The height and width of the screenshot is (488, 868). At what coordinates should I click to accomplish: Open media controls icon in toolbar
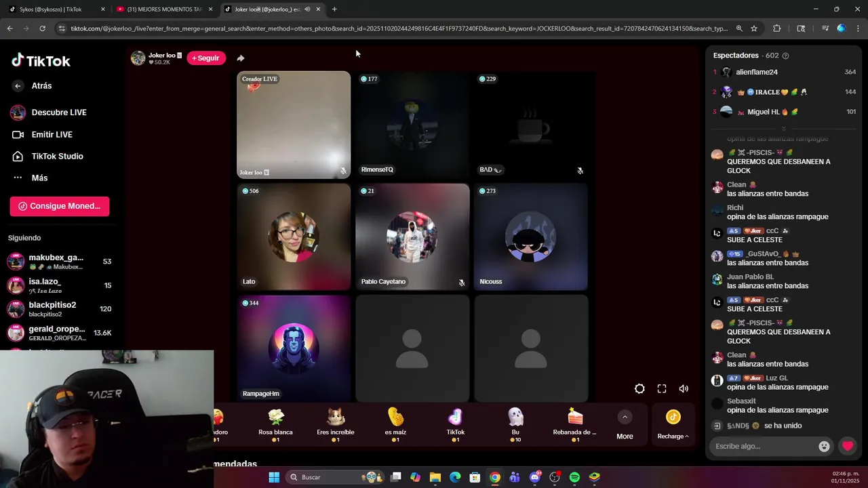825,28
